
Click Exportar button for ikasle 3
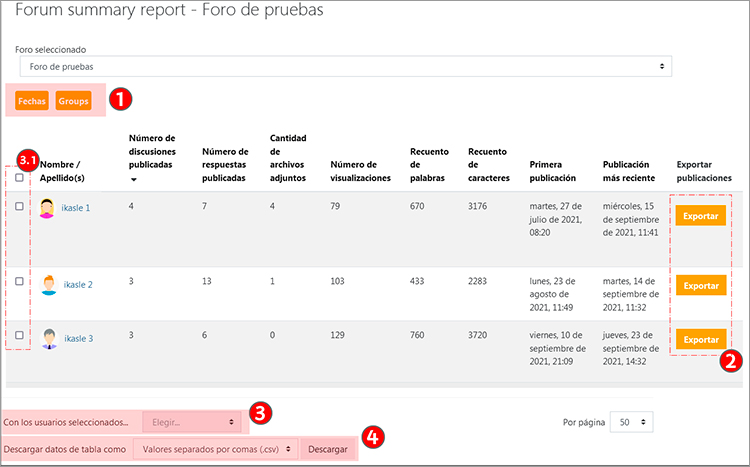coord(700,339)
